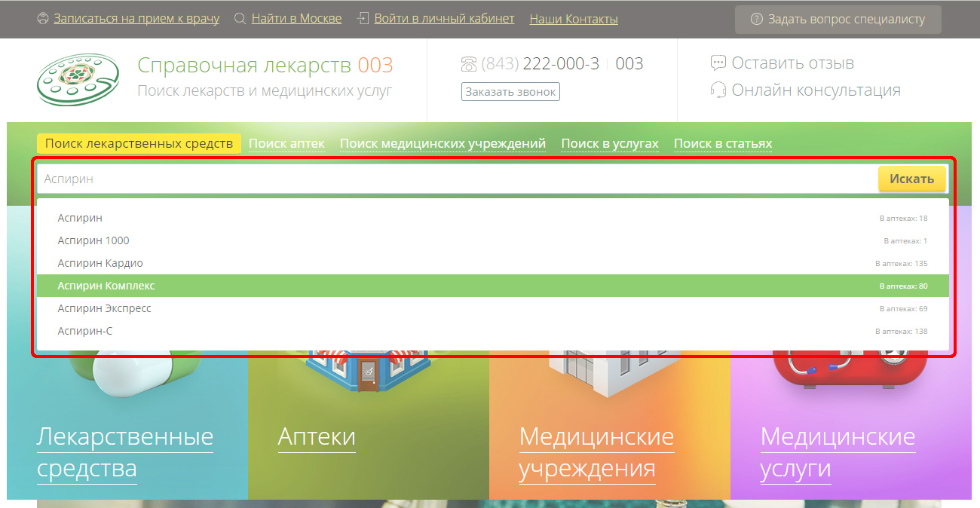Click В аптеках: 69 count text
The width and height of the screenshot is (980, 508).
point(904,308)
